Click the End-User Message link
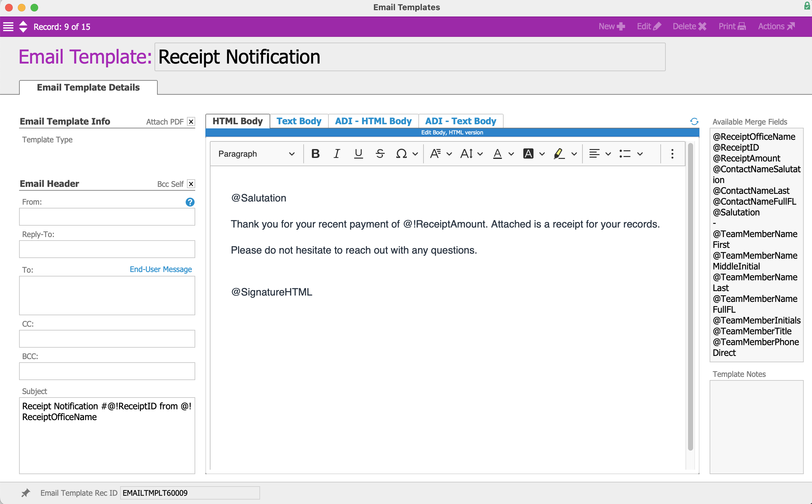This screenshot has height=504, width=812. click(x=161, y=269)
